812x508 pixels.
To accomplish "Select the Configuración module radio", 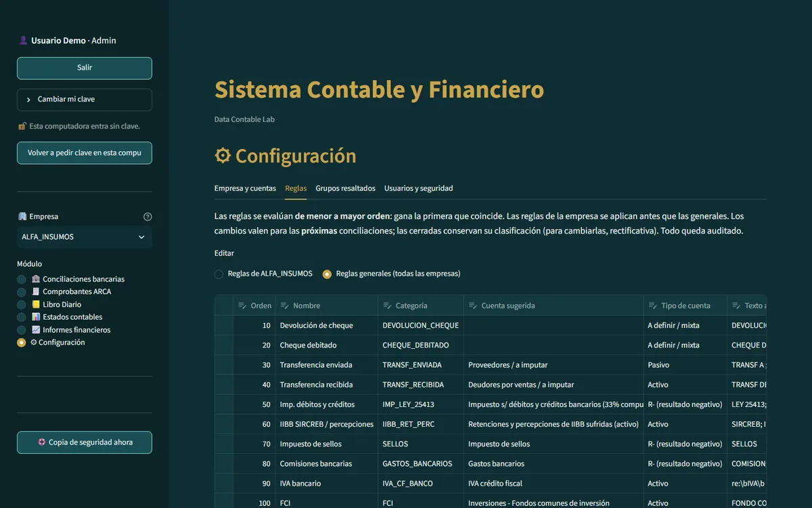I will [x=22, y=343].
